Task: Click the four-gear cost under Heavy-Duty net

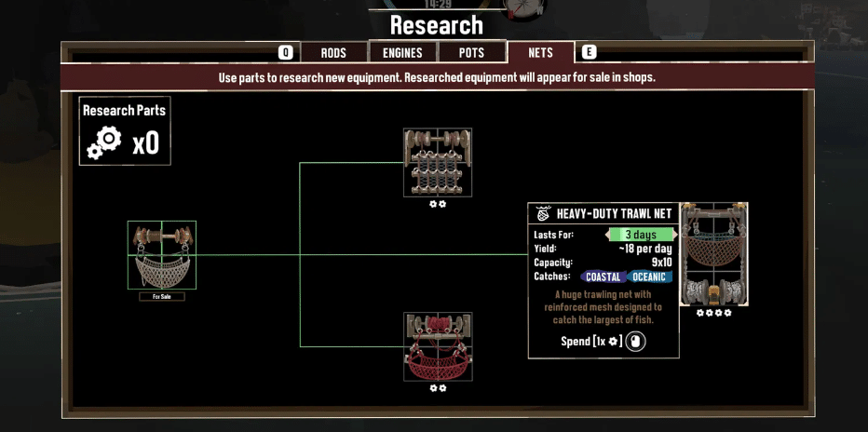Action: pos(714,314)
